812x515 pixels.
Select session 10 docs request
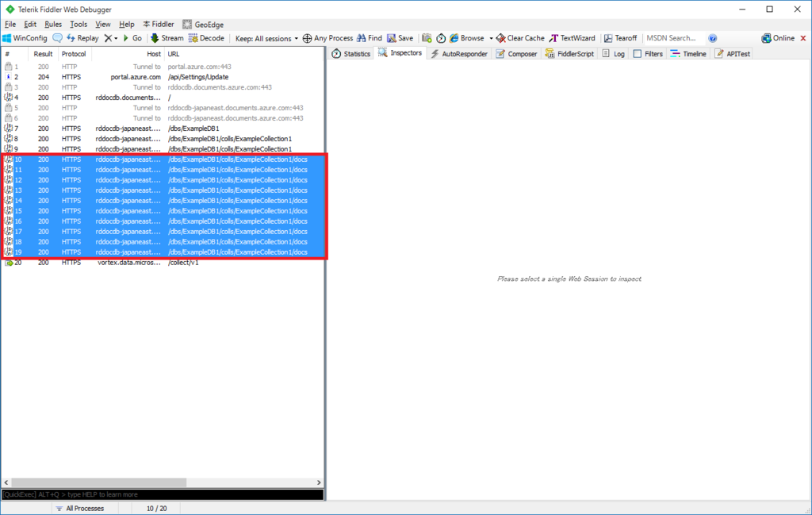click(163, 159)
